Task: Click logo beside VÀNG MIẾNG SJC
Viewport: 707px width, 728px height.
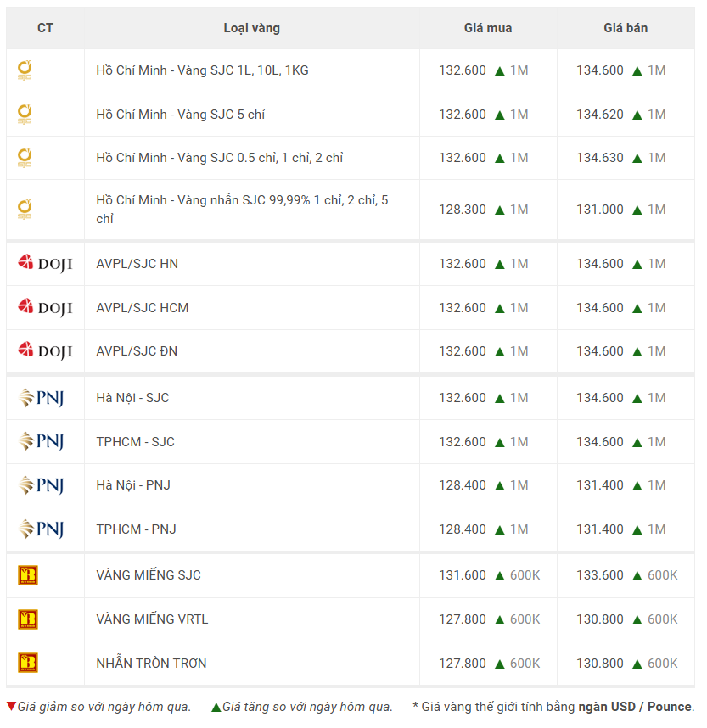Action: (x=28, y=575)
